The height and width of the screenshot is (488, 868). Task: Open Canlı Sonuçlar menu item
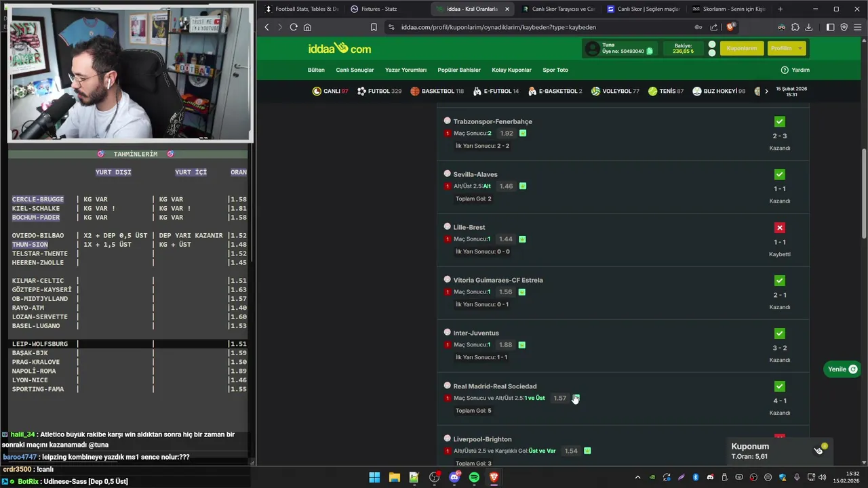[x=355, y=70]
